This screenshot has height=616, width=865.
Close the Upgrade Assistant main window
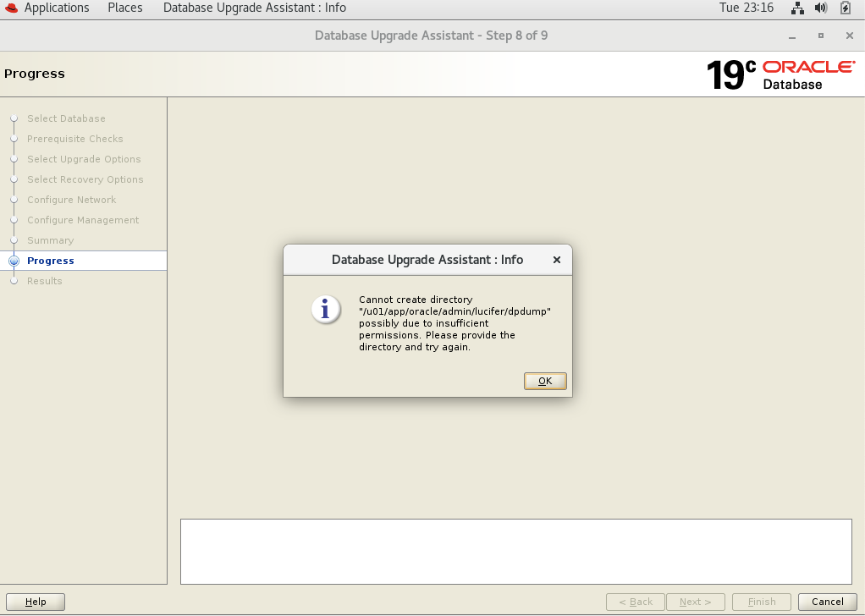850,36
